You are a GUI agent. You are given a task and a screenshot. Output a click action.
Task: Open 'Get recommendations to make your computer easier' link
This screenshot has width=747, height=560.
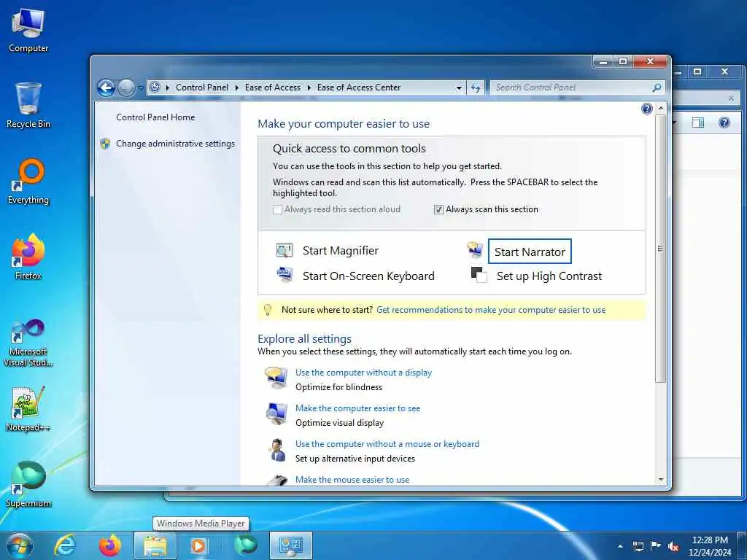coord(491,310)
